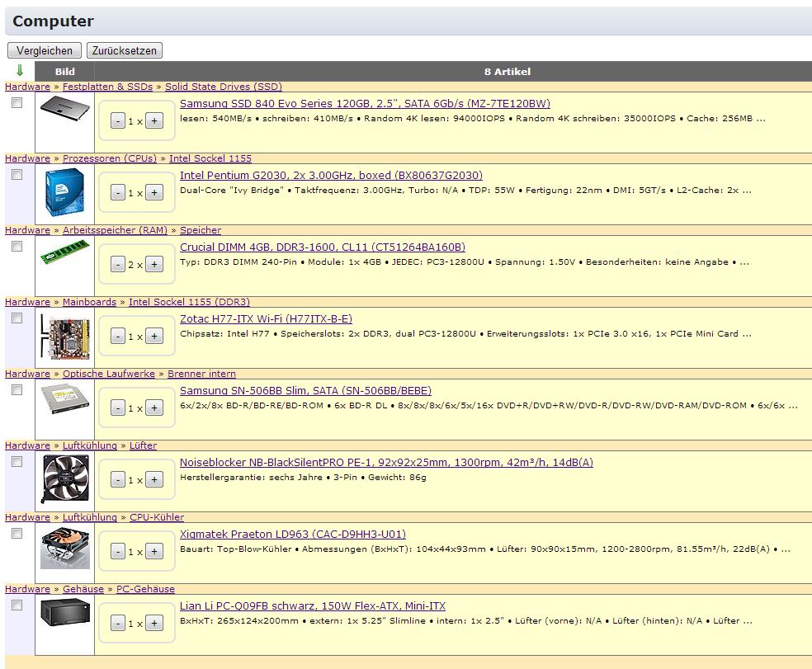Click the Zurücksetzen button
The width and height of the screenshot is (812, 669).
125,50
